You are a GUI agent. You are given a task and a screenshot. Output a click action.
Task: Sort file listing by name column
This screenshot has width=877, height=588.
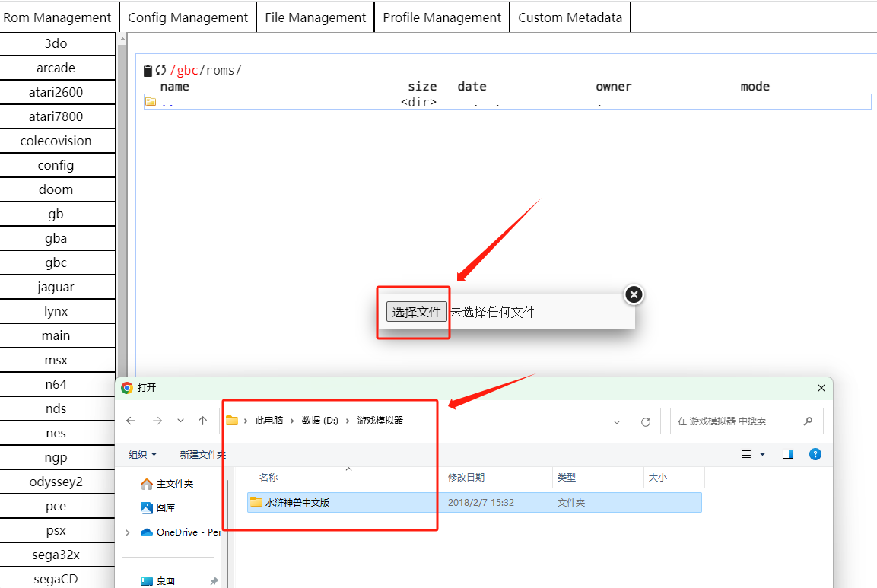[174, 87]
